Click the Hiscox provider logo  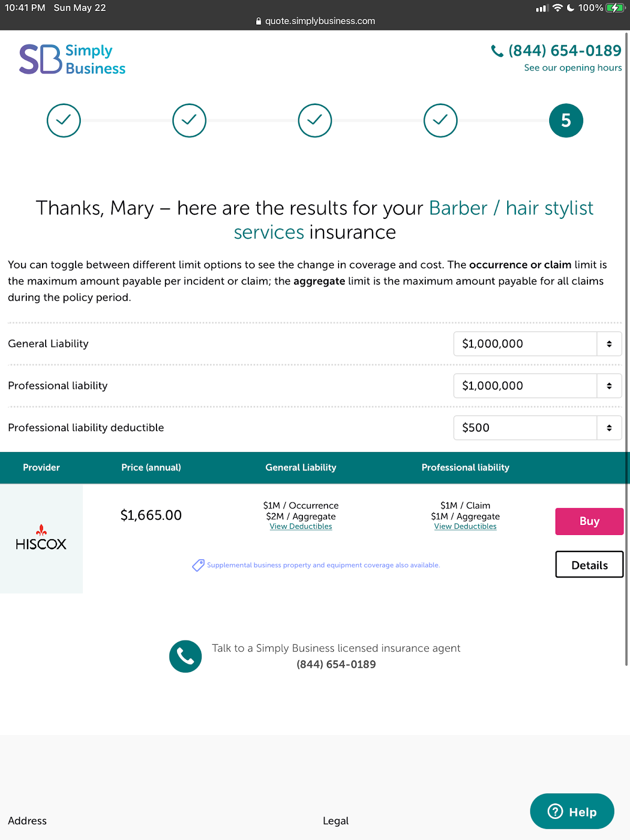pos(41,538)
